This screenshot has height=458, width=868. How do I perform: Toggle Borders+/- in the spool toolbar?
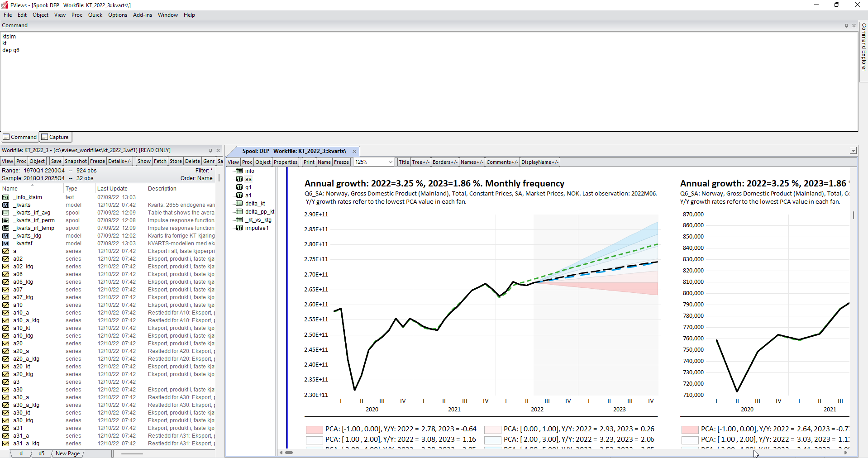444,162
